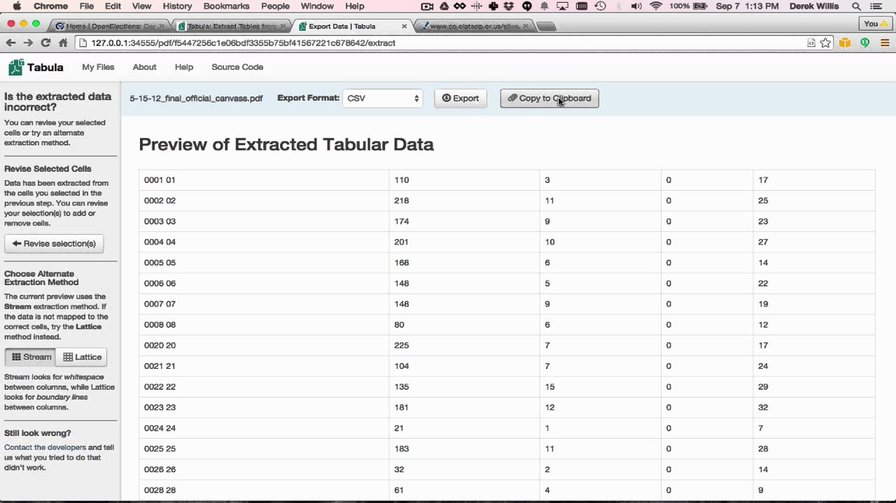Go back with browser back arrow
This screenshot has height=503, width=896.
[x=11, y=43]
